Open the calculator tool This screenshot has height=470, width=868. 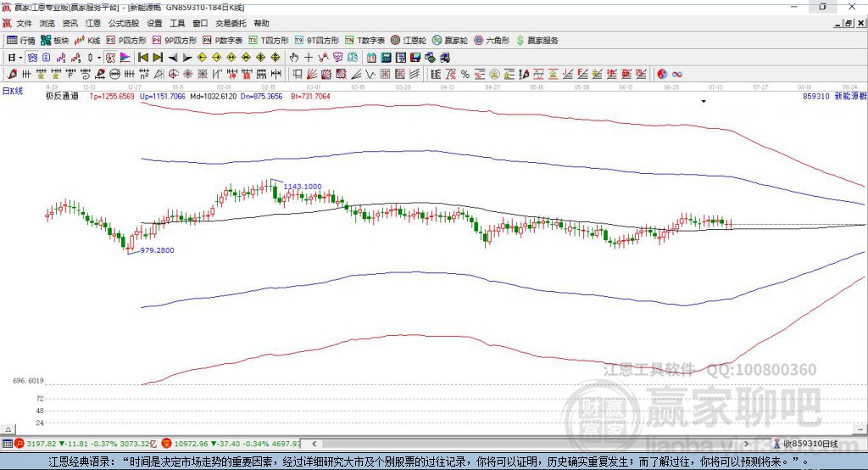tap(386, 58)
